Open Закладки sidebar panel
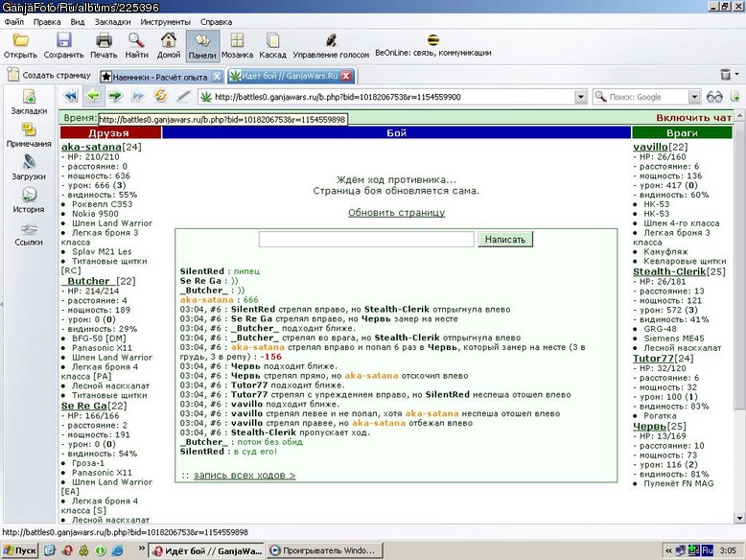Screen dimensions: 746x560 (x=29, y=102)
